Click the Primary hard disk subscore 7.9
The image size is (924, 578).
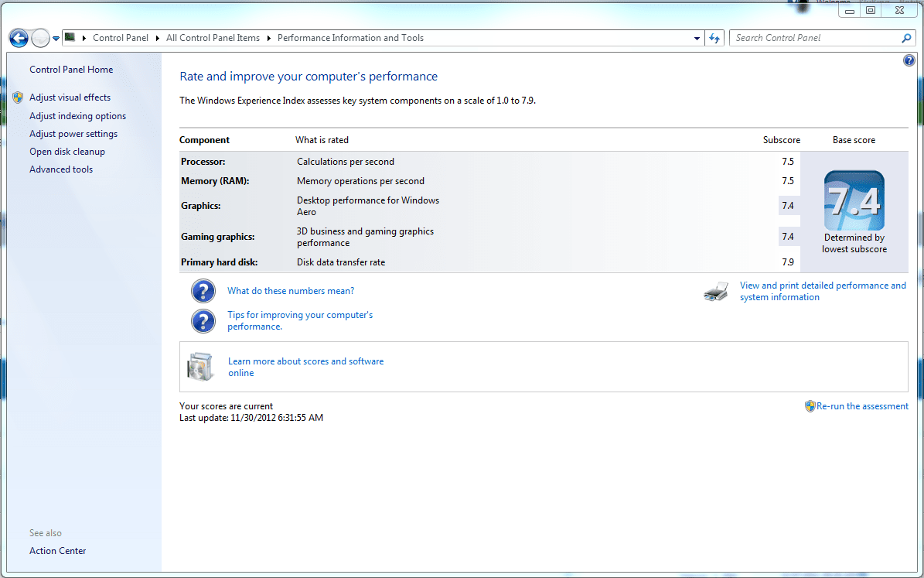click(788, 262)
